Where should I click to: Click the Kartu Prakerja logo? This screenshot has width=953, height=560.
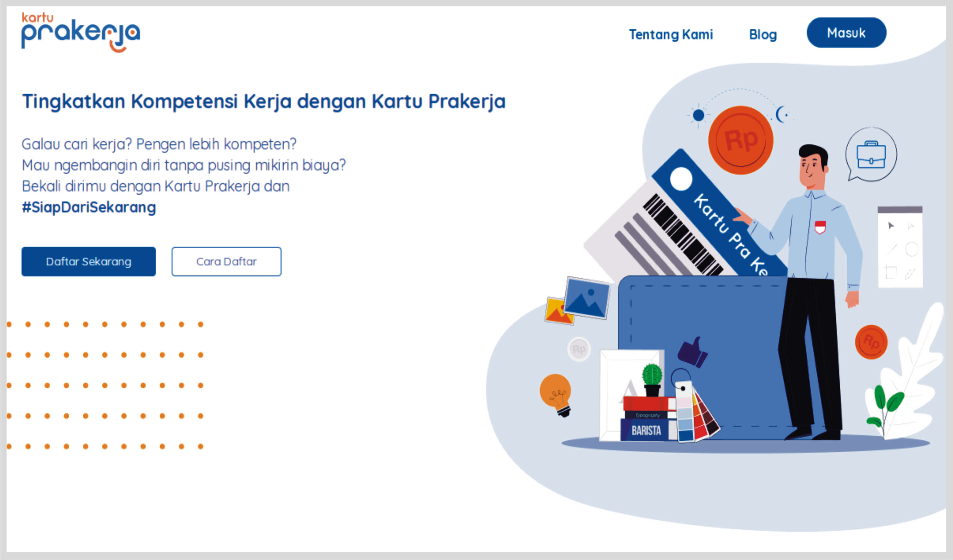tap(81, 32)
